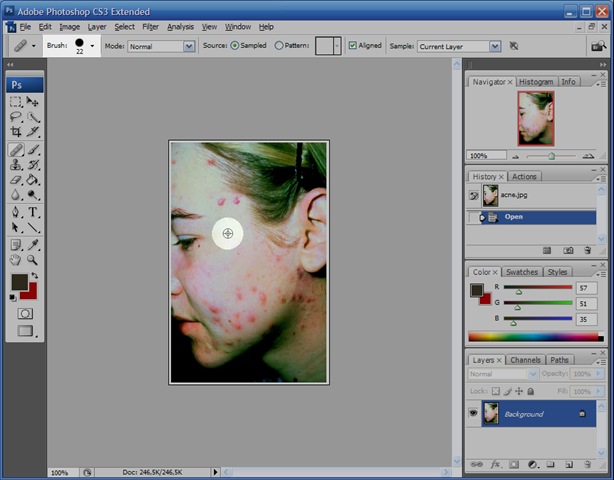The height and width of the screenshot is (480, 614).
Task: Create a new layer button
Action: click(569, 464)
